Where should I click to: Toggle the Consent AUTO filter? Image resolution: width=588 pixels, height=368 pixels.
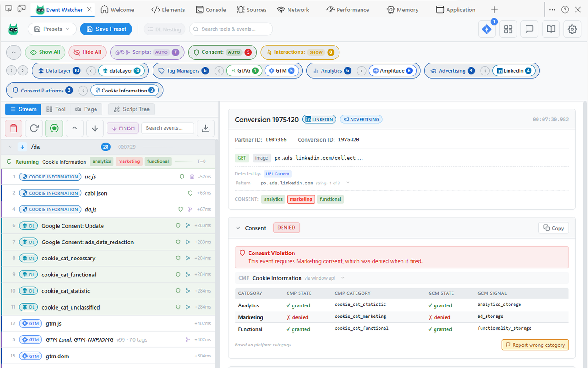click(222, 52)
